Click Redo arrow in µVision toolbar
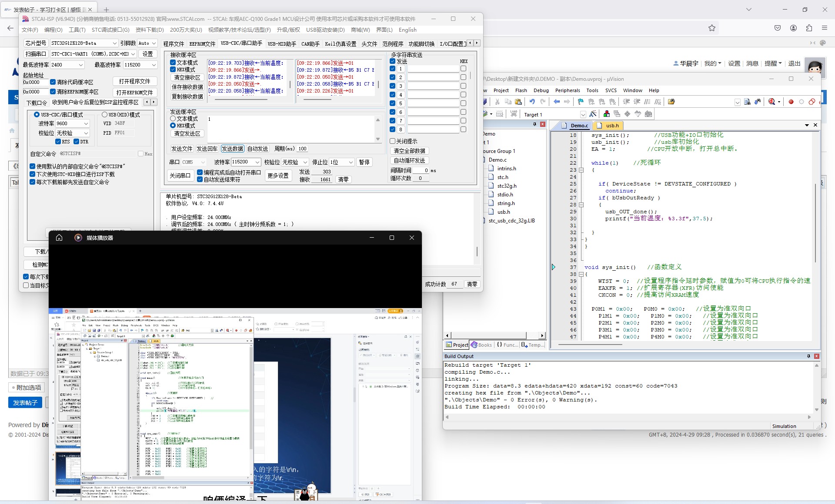Image resolution: width=835 pixels, height=504 pixels. 543,102
